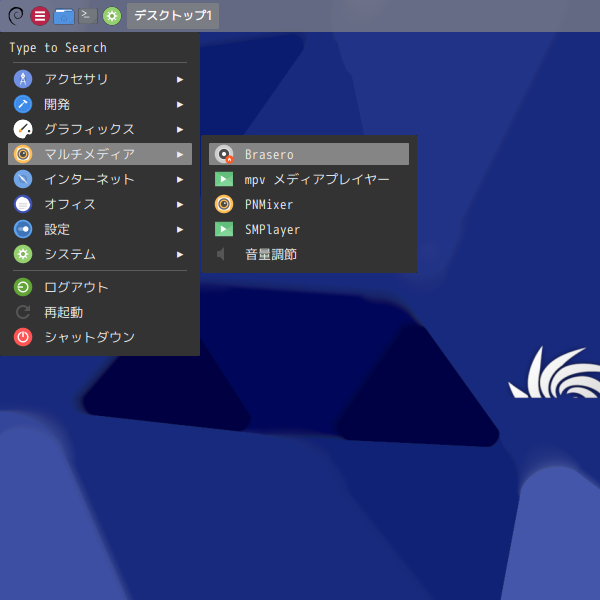Click the 音量調節 speaker icon
This screenshot has width=600, height=600.
[221, 254]
